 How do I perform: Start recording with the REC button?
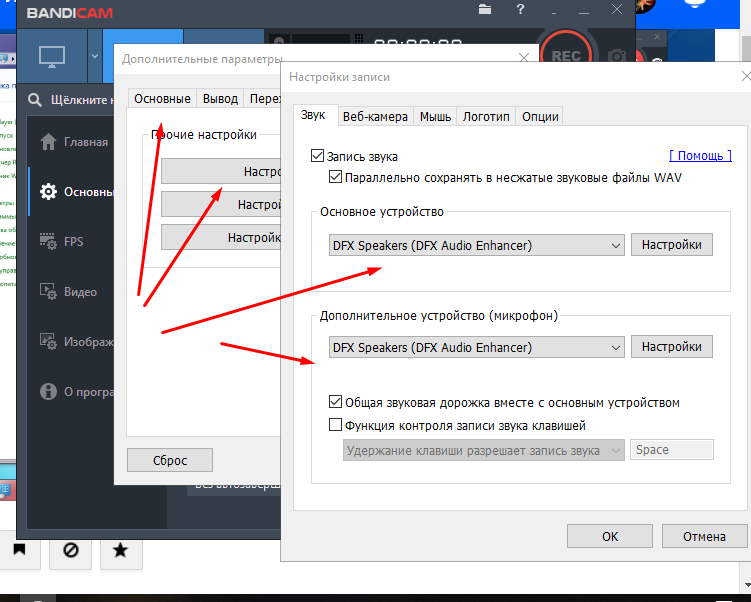point(566,55)
